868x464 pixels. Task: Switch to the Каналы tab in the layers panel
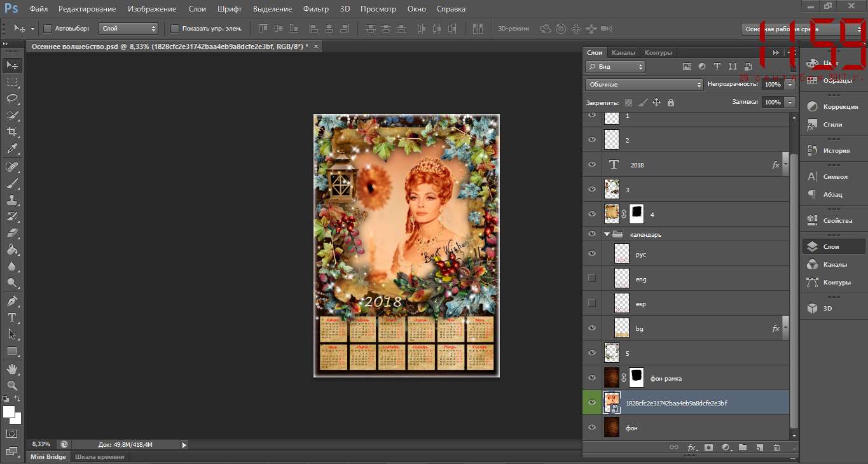(x=623, y=53)
